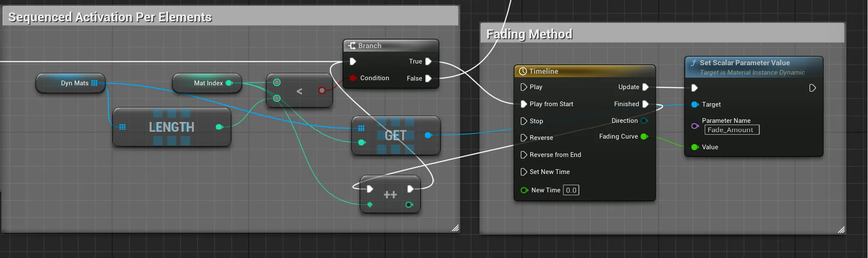Click the Branch node execution input pin

click(353, 61)
